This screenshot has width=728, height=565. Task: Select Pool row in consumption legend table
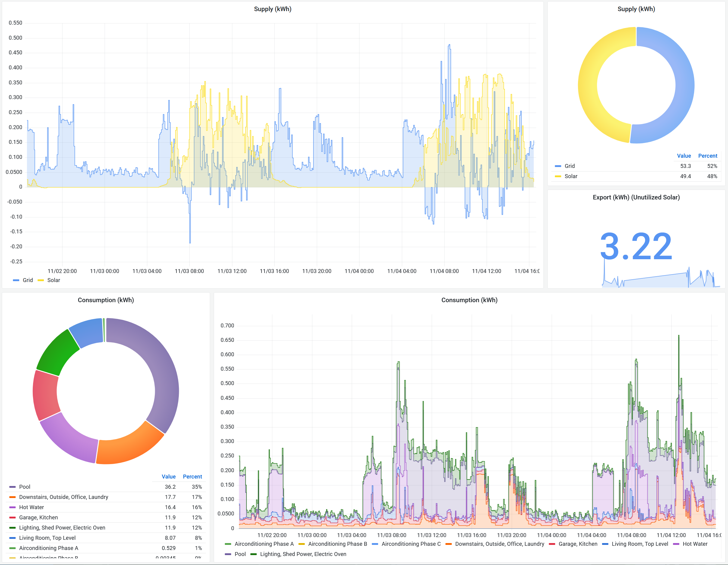[25, 487]
